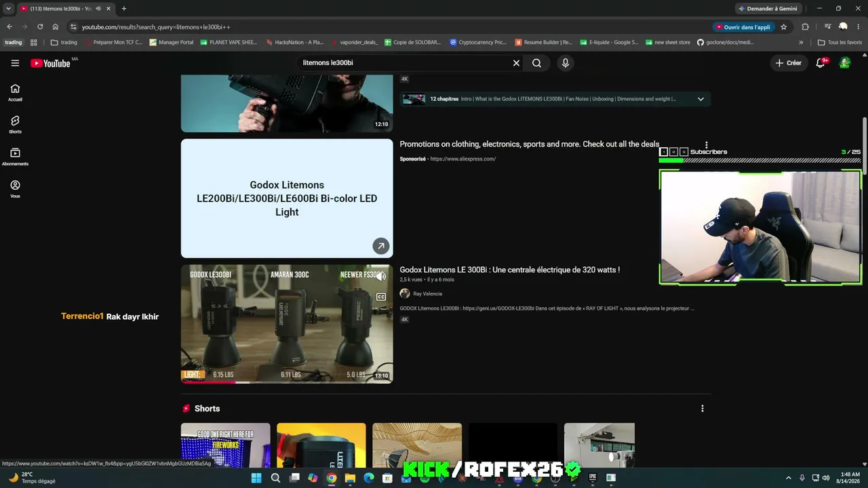Go back with the browser back arrow
This screenshot has width=868, height=488.
(9, 27)
